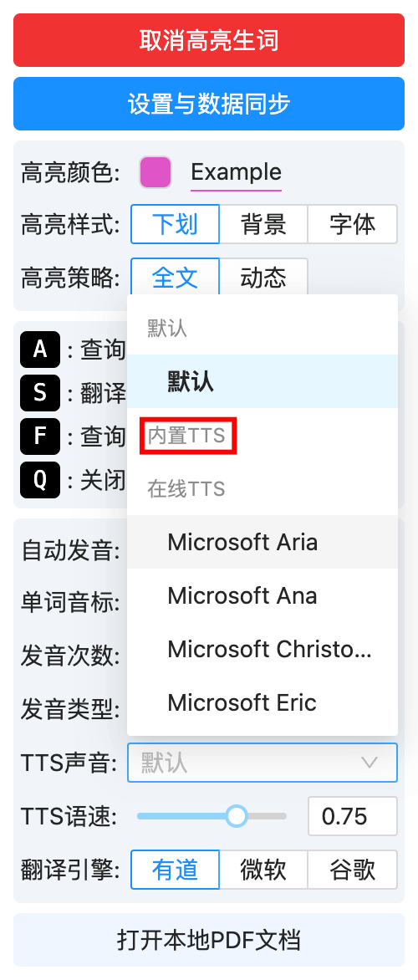Open the pink highlight color swatch
This screenshot has width=418, height=980.
click(x=155, y=172)
